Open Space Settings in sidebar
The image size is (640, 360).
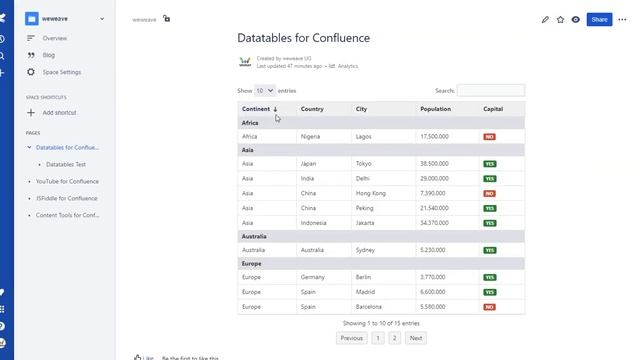pyautogui.click(x=62, y=72)
